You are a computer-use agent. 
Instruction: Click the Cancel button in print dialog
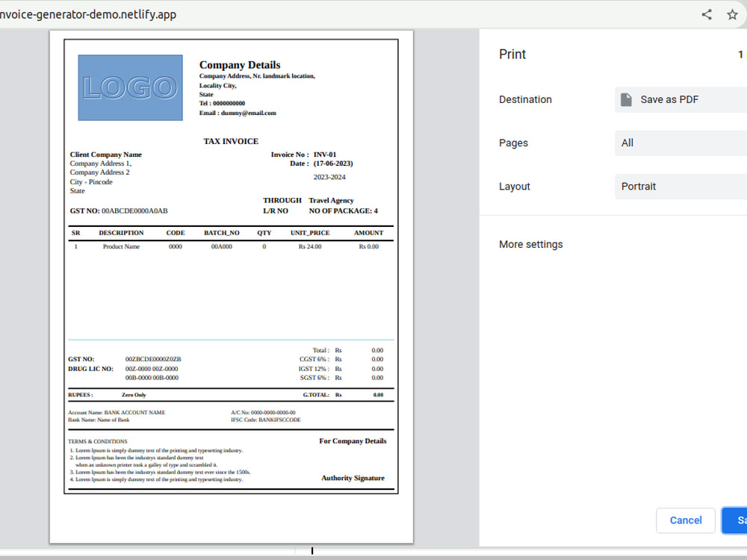(x=685, y=520)
